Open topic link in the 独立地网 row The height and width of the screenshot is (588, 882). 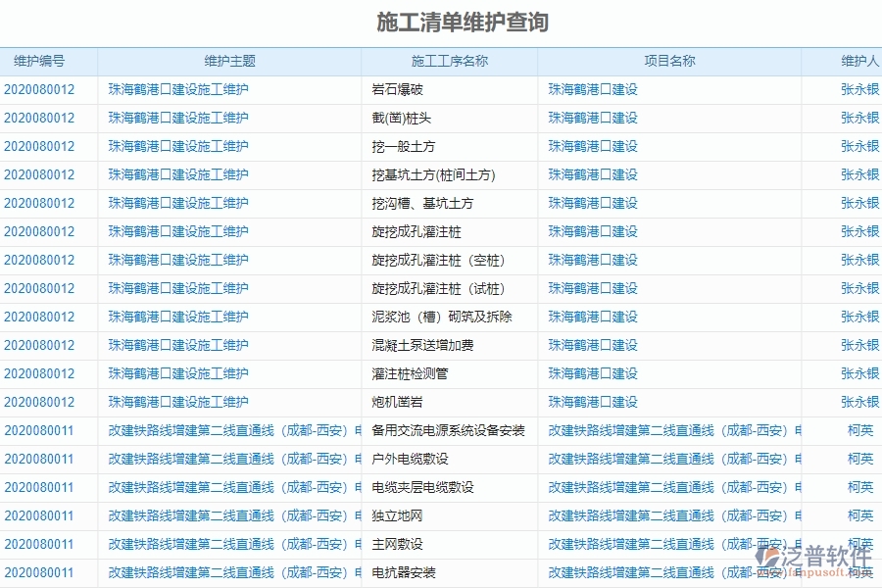click(223, 515)
